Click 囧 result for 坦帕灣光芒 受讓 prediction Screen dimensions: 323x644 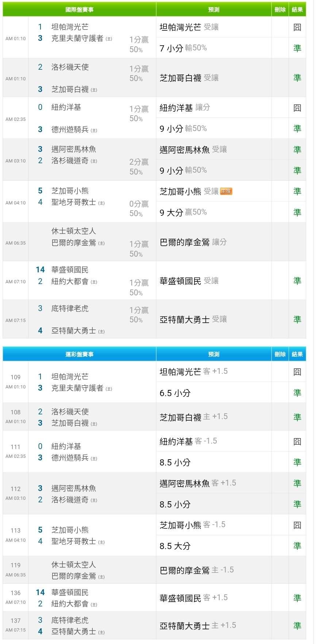tap(297, 27)
